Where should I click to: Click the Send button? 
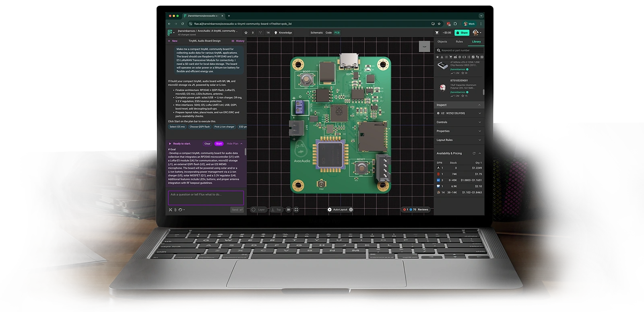(237, 210)
